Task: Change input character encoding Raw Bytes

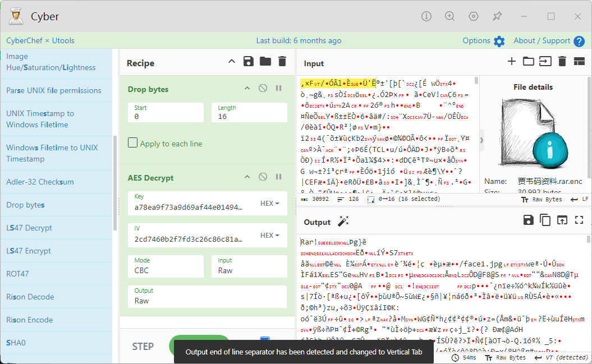Action: coord(541,199)
